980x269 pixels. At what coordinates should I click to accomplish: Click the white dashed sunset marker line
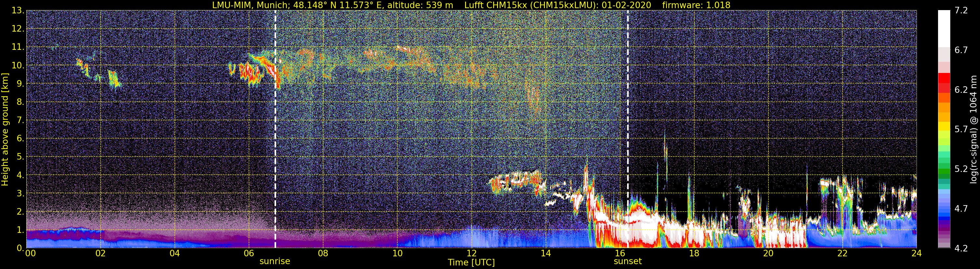point(628,129)
